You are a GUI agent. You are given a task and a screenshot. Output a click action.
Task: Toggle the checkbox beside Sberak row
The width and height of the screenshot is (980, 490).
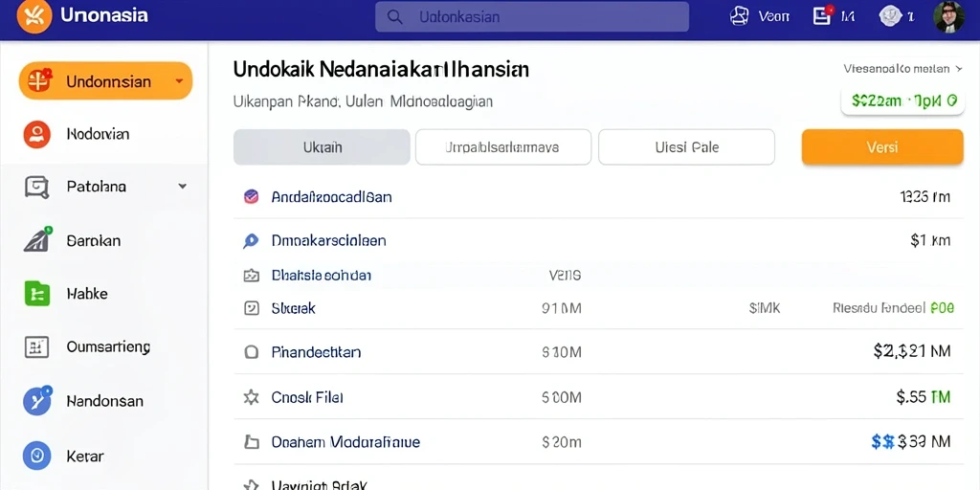(252, 307)
